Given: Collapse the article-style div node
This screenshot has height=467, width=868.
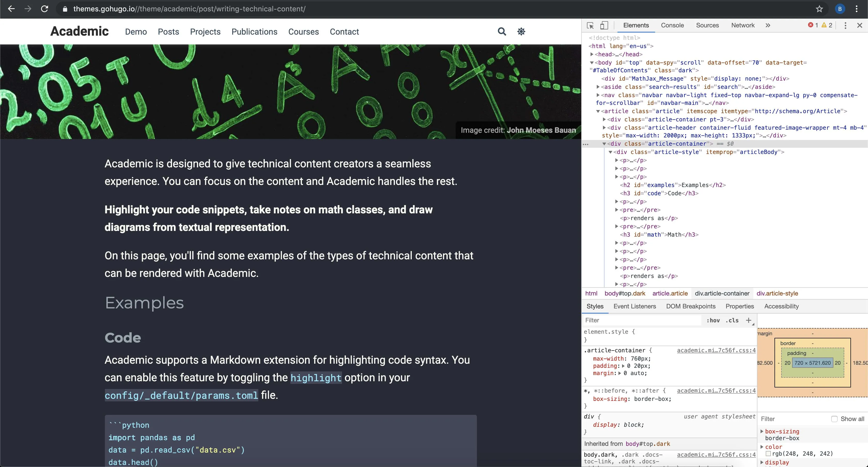Looking at the screenshot, I should pos(610,152).
